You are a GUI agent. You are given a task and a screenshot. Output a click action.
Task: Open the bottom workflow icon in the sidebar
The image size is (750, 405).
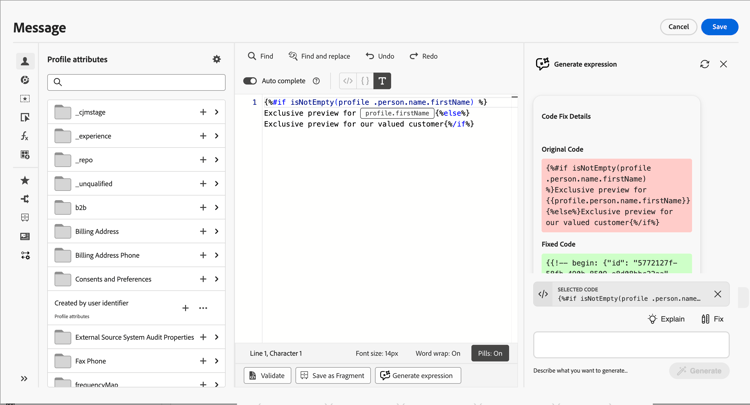click(x=25, y=255)
